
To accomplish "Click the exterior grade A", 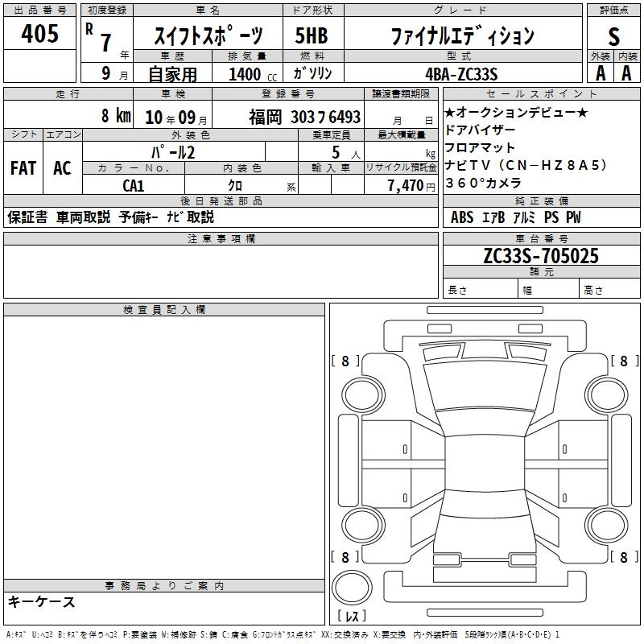I will [600, 74].
